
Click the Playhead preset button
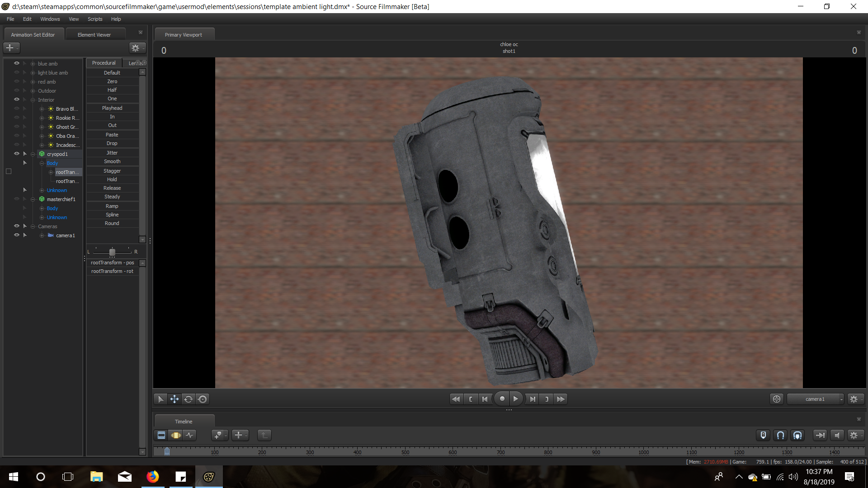[112, 108]
